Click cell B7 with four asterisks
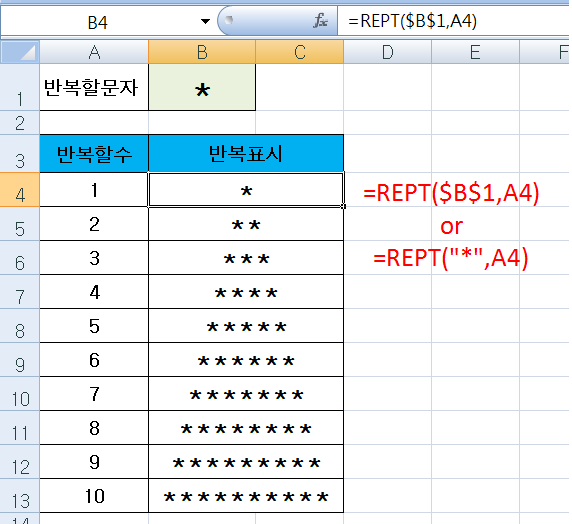572x524 pixels. 246,292
